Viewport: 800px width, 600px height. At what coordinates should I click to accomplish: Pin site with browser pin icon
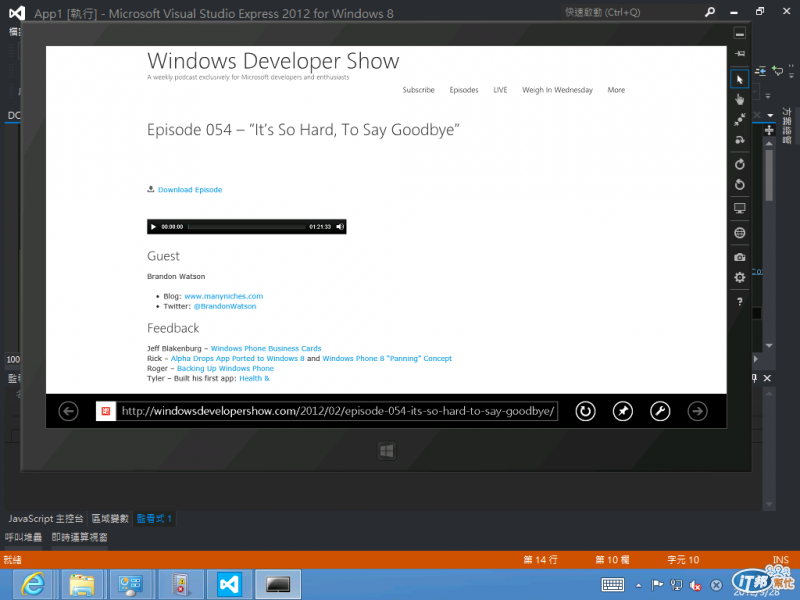[622, 411]
